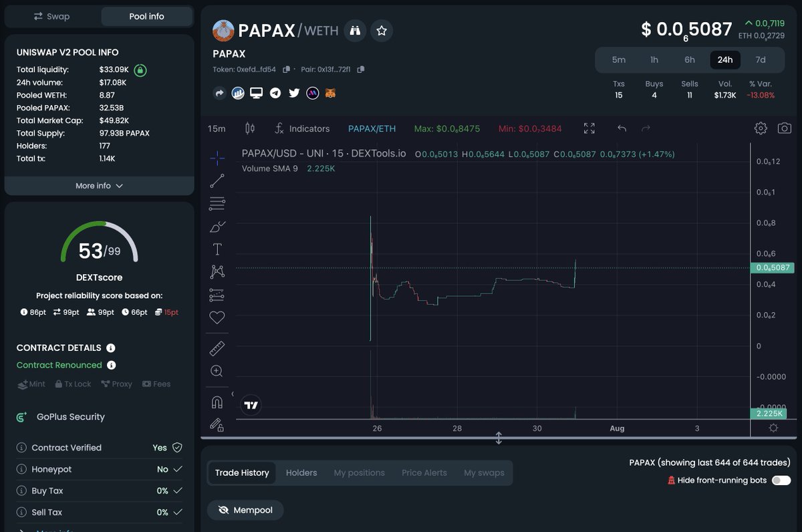Open the Twitter link
This screenshot has height=532, width=802.
click(x=294, y=93)
